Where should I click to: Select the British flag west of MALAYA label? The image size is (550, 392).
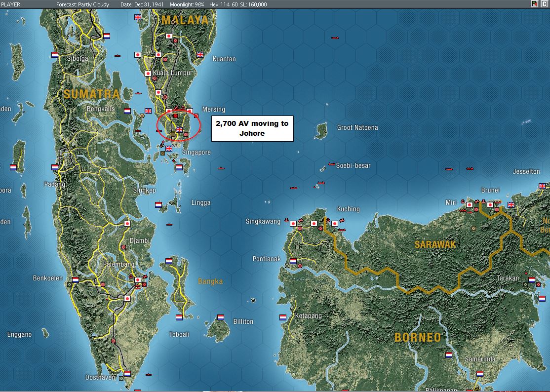[x=138, y=17]
